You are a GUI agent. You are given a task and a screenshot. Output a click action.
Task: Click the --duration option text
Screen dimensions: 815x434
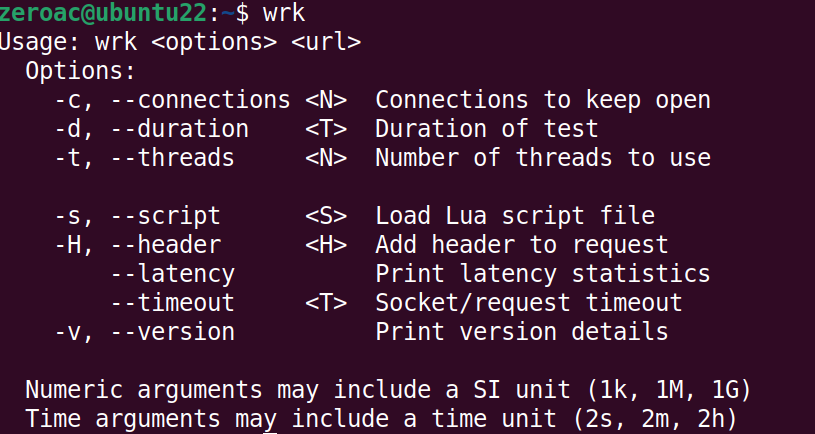click(179, 129)
